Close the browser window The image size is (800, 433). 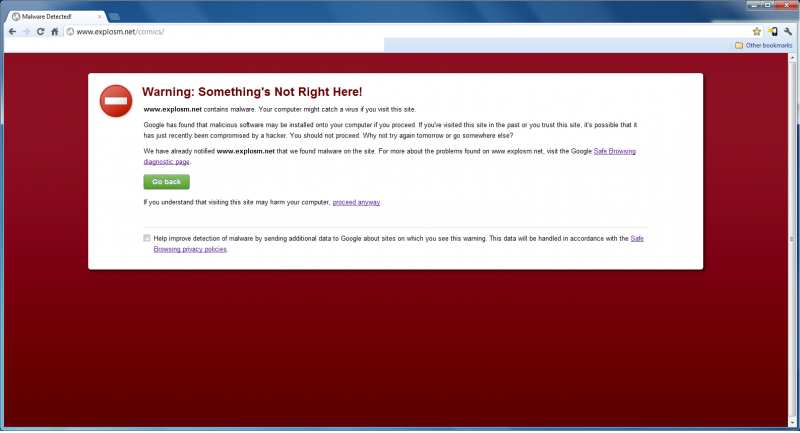click(785, 5)
